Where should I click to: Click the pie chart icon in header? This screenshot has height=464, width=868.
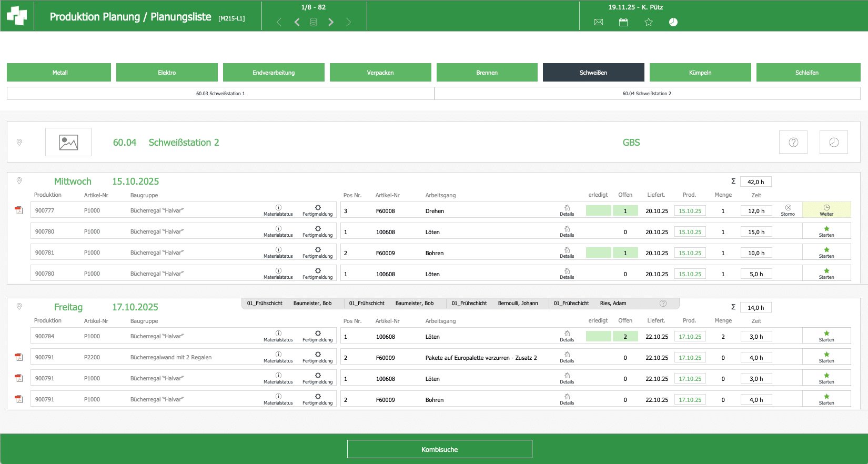[x=673, y=22]
